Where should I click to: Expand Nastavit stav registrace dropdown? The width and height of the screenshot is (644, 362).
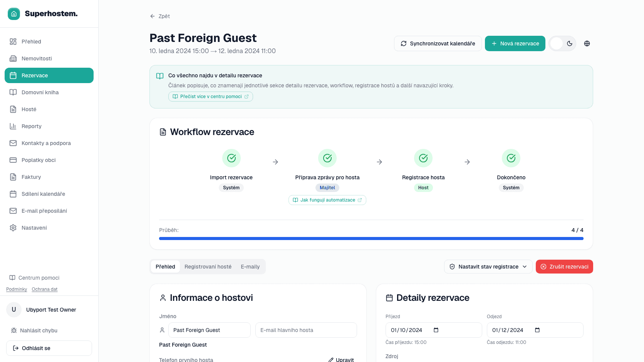tap(488, 267)
